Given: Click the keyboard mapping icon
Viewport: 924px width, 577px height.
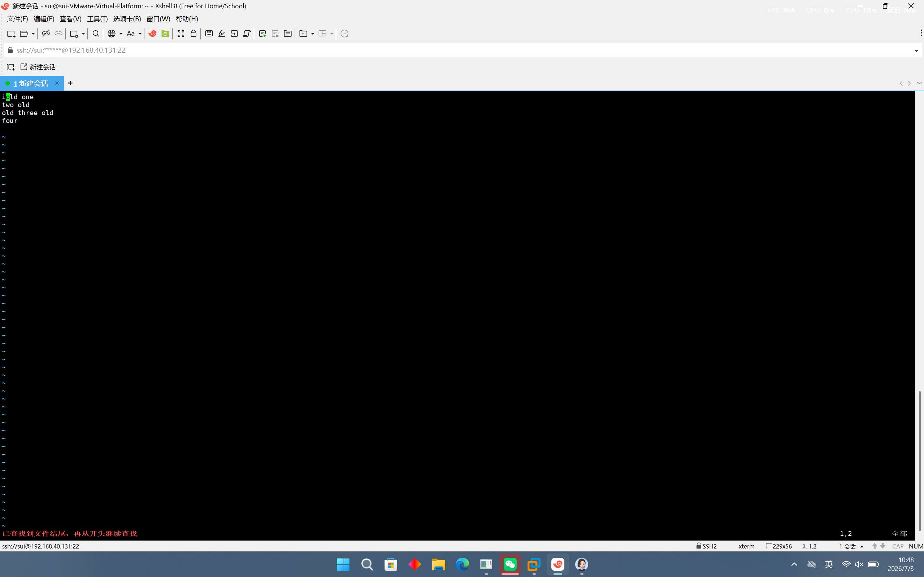Looking at the screenshot, I should coord(209,34).
